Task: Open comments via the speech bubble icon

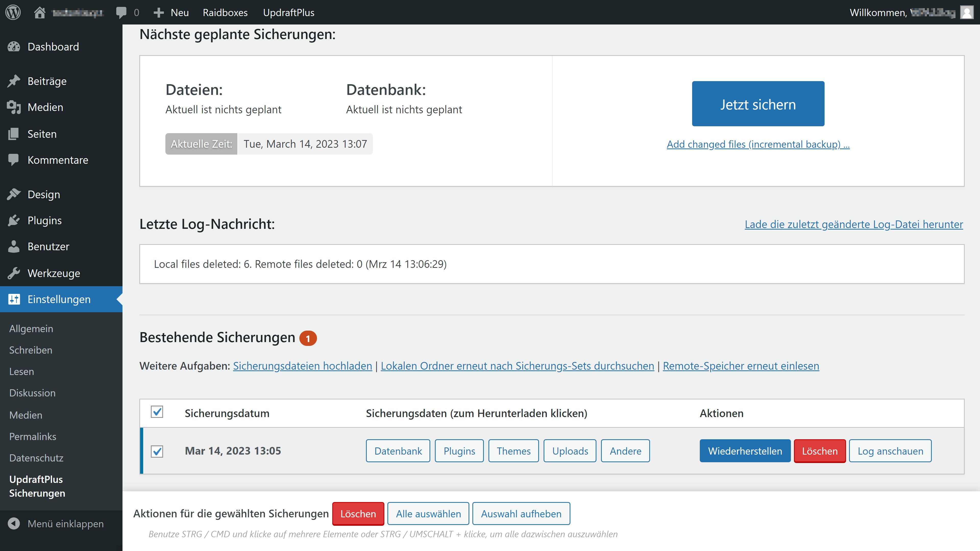Action: [122, 12]
